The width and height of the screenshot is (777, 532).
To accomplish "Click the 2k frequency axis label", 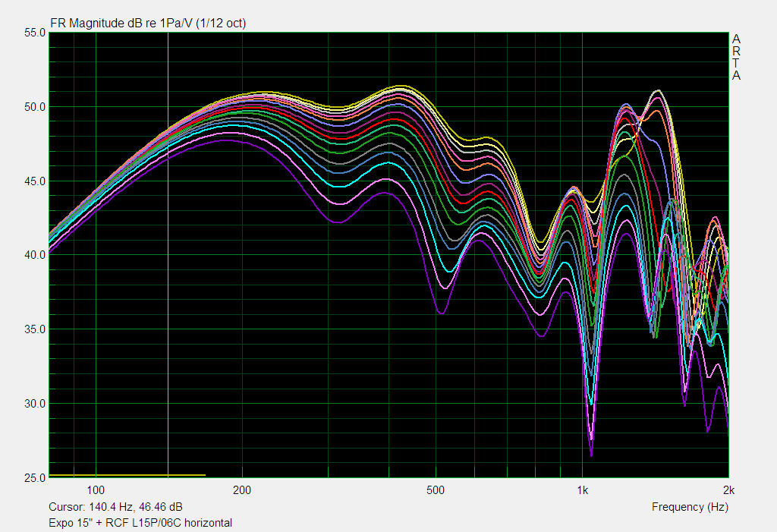I will pyautogui.click(x=728, y=490).
